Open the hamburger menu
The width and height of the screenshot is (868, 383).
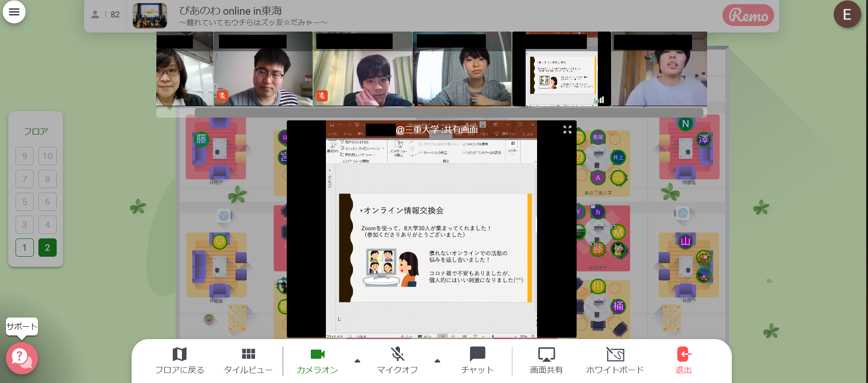pyautogui.click(x=14, y=12)
